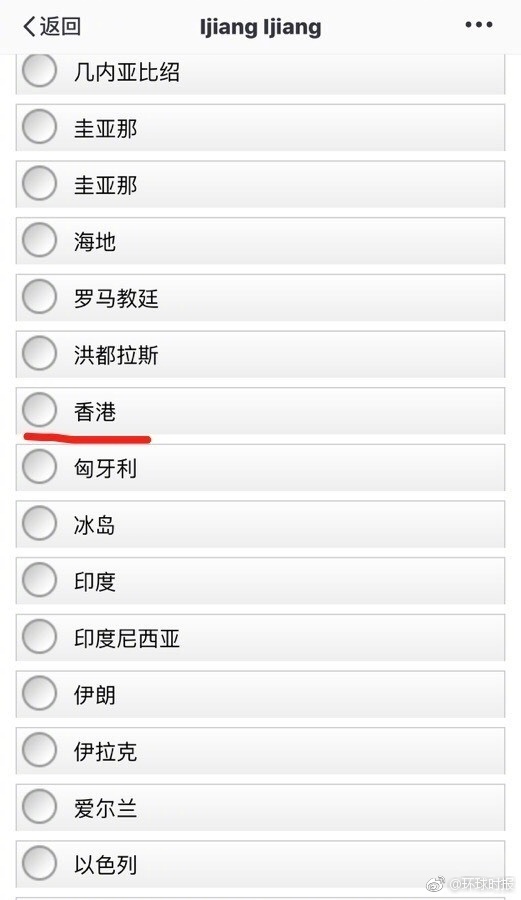
Task: Select the 伊朗 radio button
Action: point(39,693)
